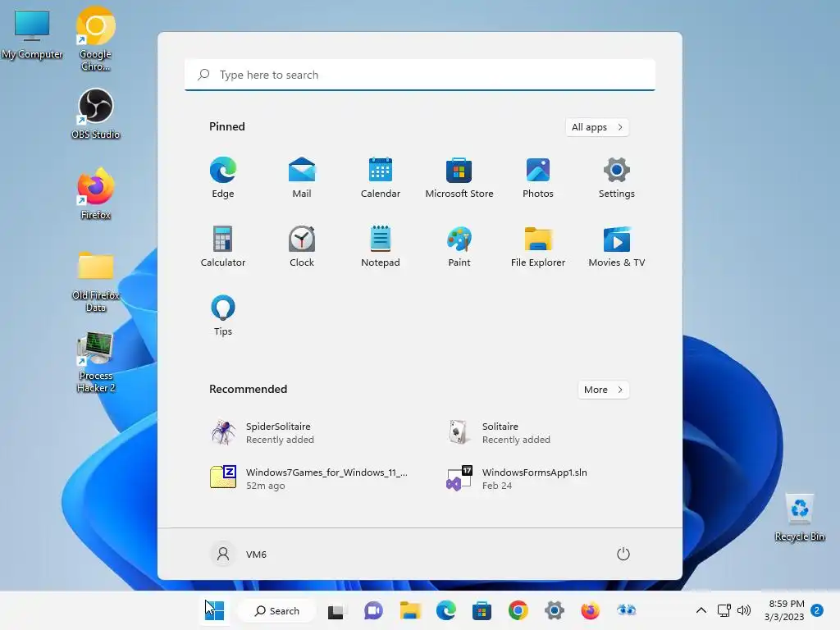Image resolution: width=840 pixels, height=630 pixels.
Task: Select Firefox desktop shortcut
Action: [95, 194]
